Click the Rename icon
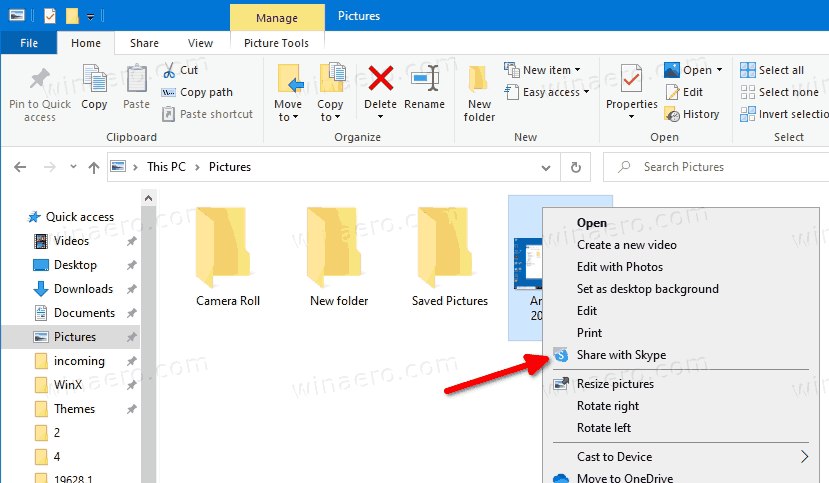The width and height of the screenshot is (829, 483). click(x=425, y=78)
